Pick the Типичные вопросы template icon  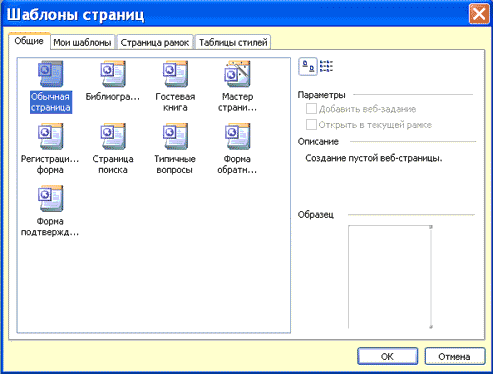click(x=175, y=136)
